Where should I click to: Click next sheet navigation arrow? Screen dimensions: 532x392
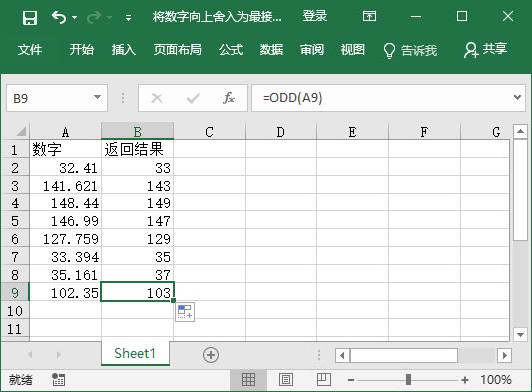point(58,355)
